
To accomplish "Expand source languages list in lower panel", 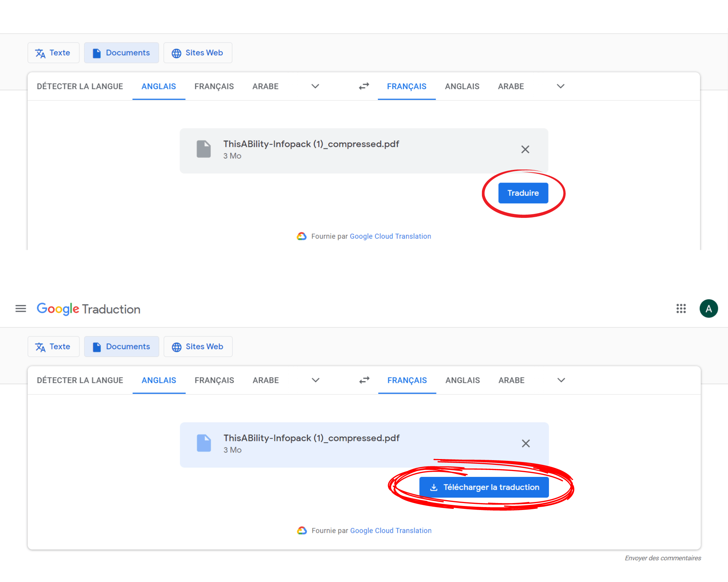I will click(x=316, y=380).
